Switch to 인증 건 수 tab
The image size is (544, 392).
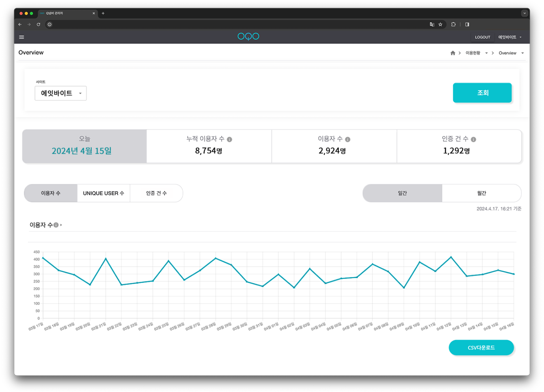(x=156, y=193)
